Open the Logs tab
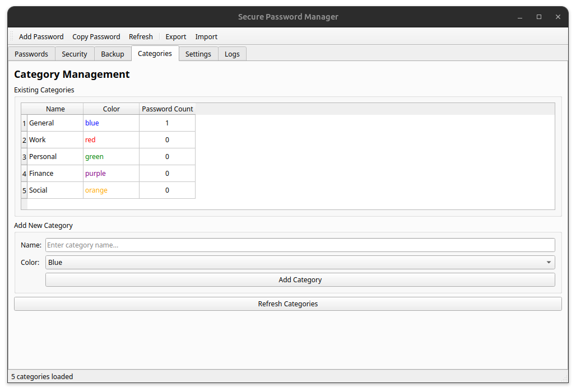This screenshot has height=392, width=576. point(232,54)
